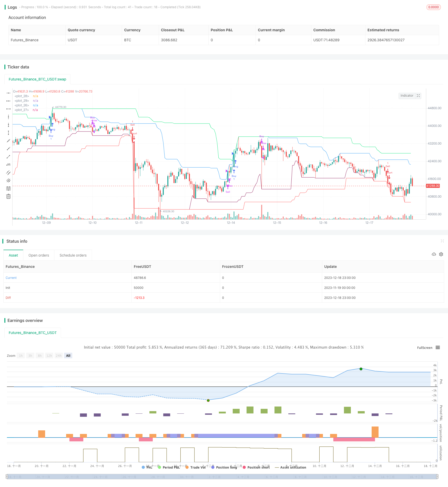Viewport: 448px width, 487px height.
Task: Select the Futures_Binance_BTC_USDT earnings tab
Action: point(33,333)
